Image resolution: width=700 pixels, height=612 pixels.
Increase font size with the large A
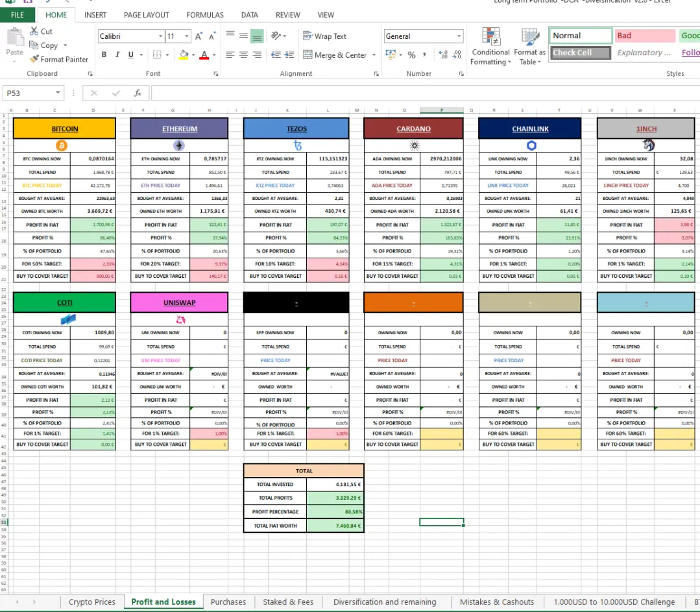click(x=199, y=36)
